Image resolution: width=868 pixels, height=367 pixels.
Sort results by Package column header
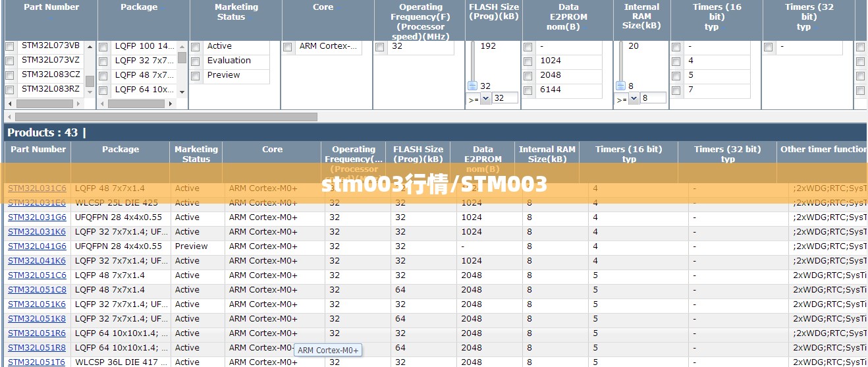click(x=121, y=150)
